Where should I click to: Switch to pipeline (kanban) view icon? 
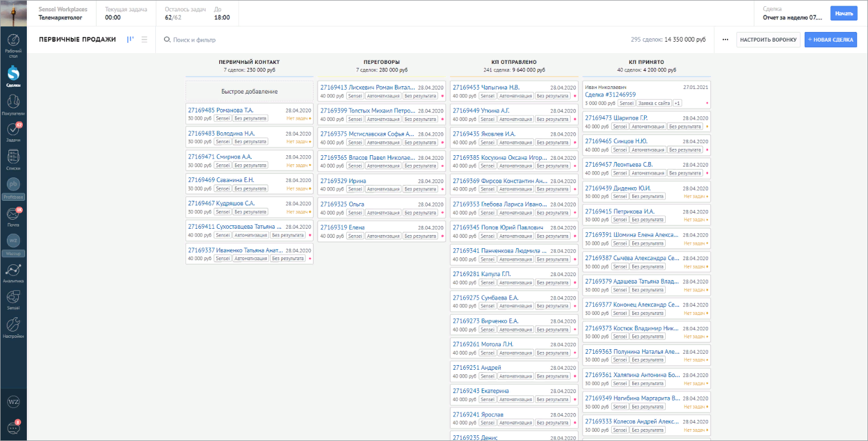tap(131, 39)
